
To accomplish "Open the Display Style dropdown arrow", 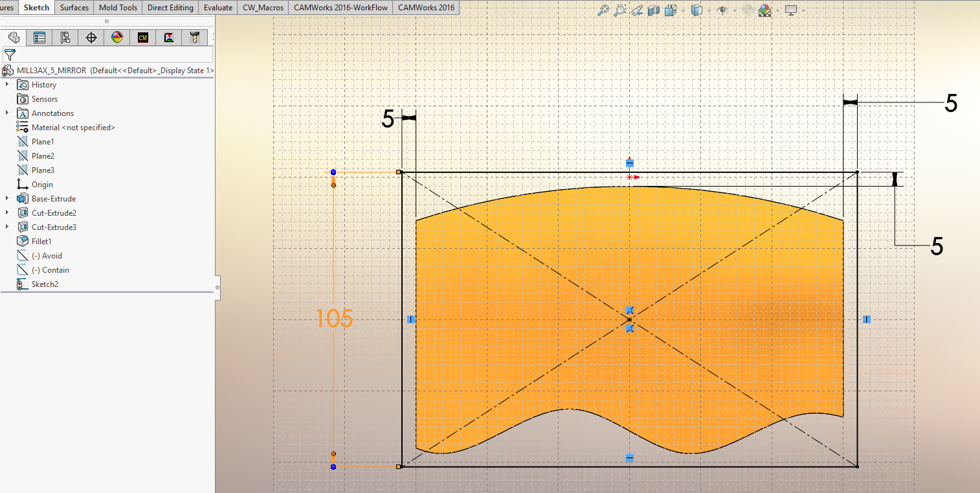I will click(x=709, y=11).
